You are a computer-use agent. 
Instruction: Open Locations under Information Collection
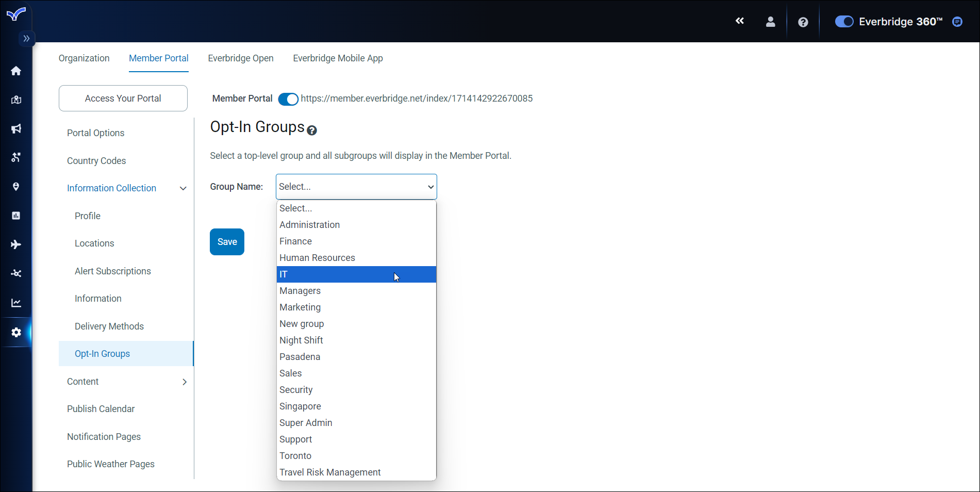(94, 243)
